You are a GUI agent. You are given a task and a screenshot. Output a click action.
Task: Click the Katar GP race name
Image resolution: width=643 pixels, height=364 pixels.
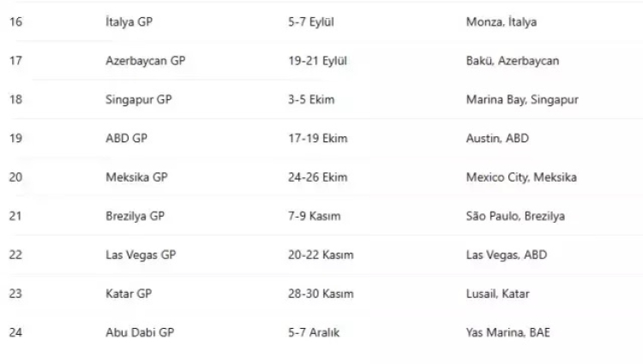(x=129, y=294)
